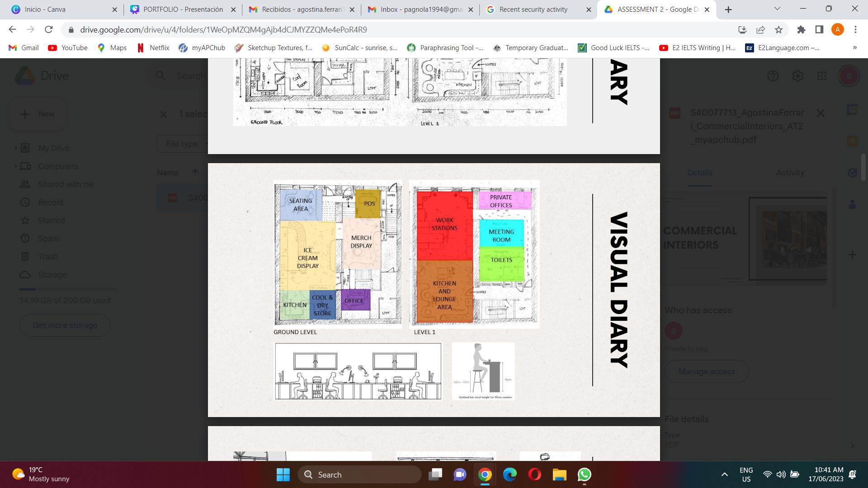Click the Drive help question mark icon

click(x=773, y=76)
